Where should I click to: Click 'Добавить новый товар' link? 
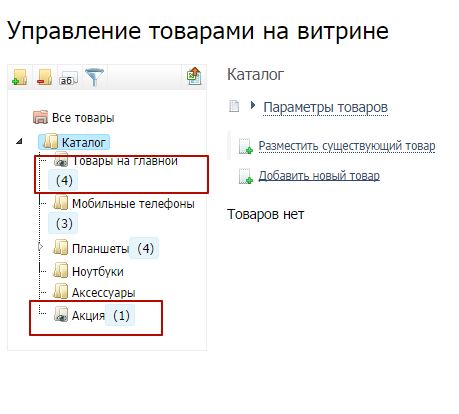(x=319, y=175)
